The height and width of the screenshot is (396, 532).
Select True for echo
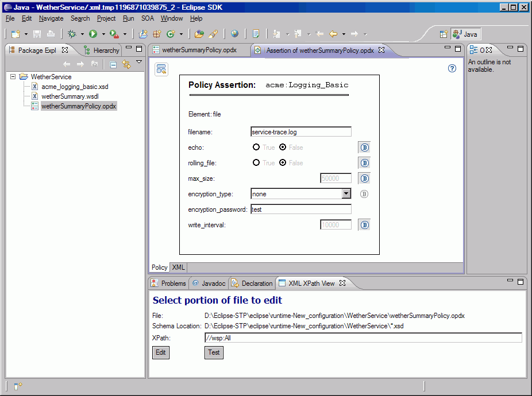coord(256,147)
